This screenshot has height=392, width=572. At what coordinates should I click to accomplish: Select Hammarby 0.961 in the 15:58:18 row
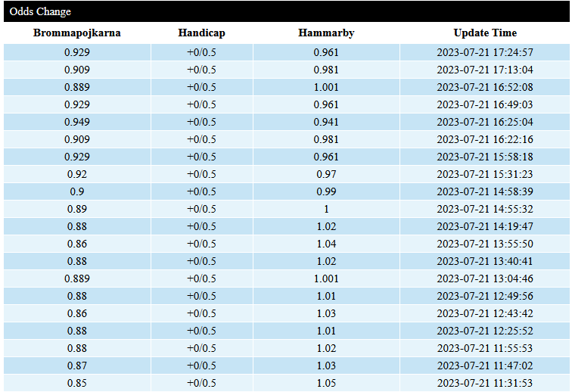click(326, 157)
